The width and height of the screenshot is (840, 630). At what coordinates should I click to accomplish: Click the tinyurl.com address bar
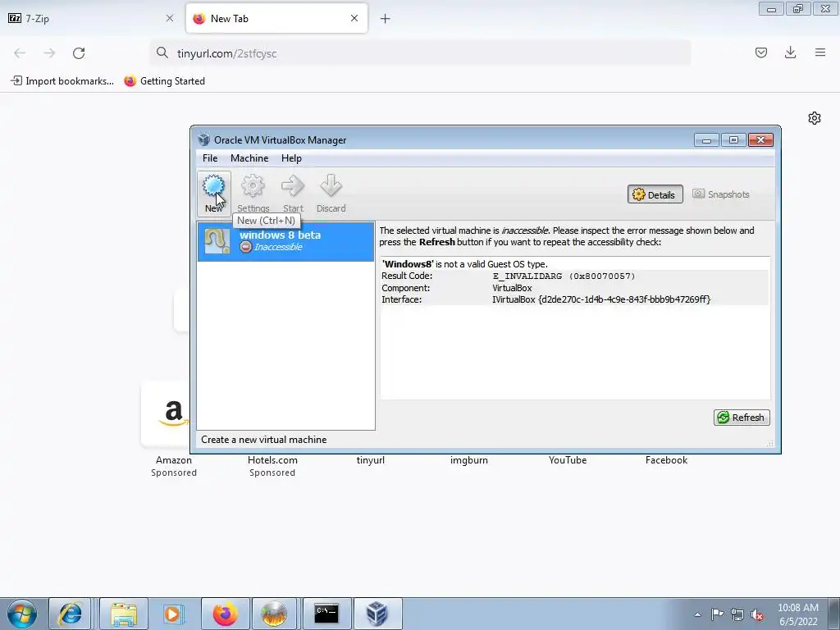[420, 53]
